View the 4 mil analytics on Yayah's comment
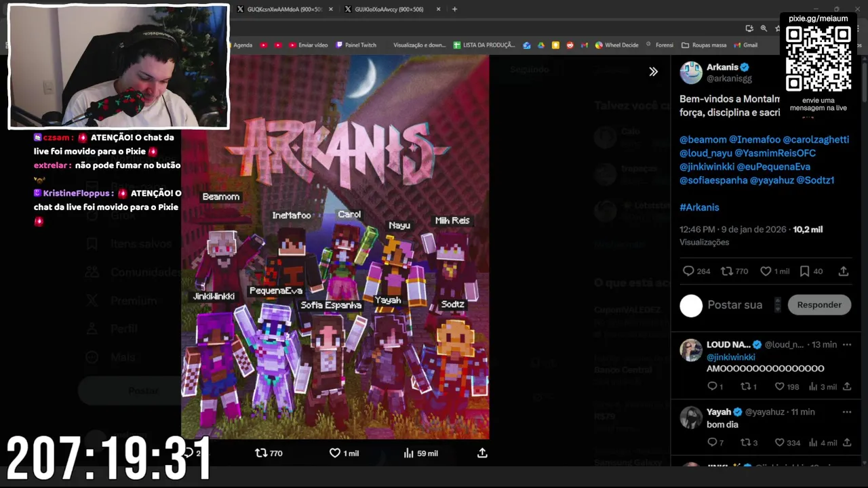Screen dimensions: 868x488 (823, 443)
